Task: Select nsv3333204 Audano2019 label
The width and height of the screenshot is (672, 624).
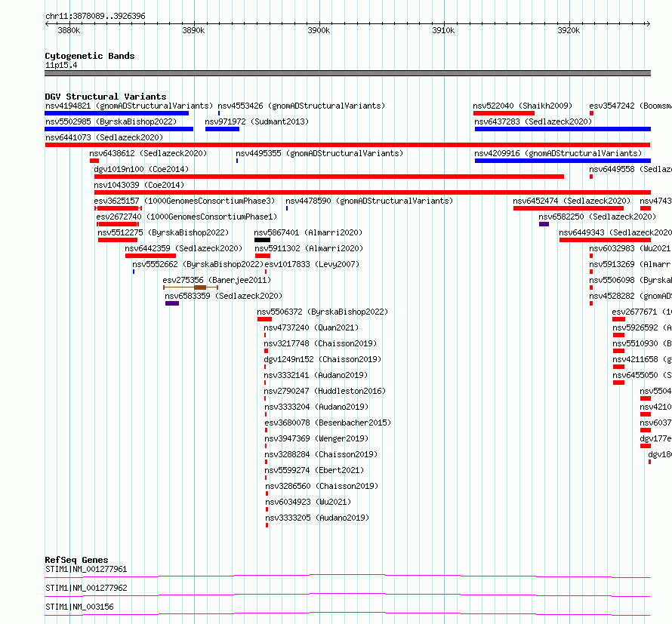Action: pyautogui.click(x=316, y=407)
